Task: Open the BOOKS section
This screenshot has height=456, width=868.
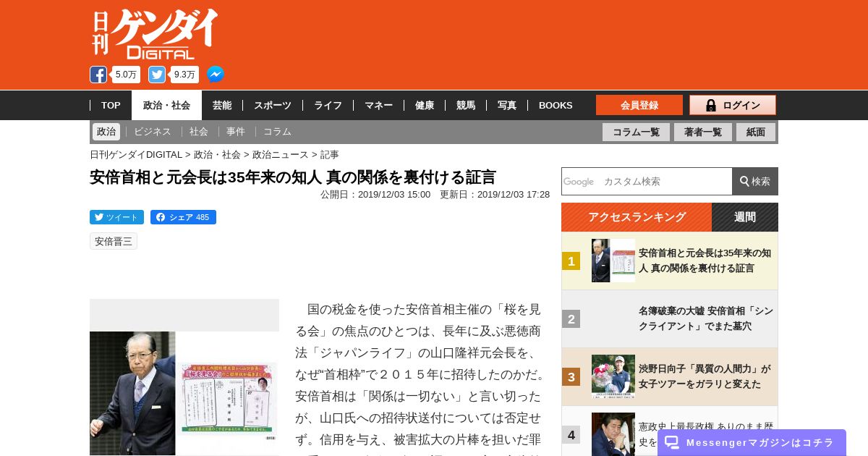Action: point(556,105)
